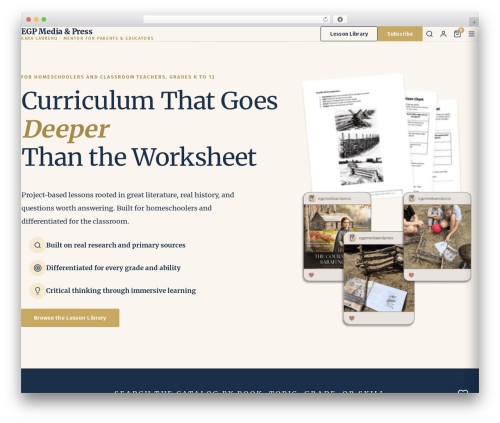Open the children building outdoors photo
The width and height of the screenshot is (500, 423).
[x=437, y=237]
